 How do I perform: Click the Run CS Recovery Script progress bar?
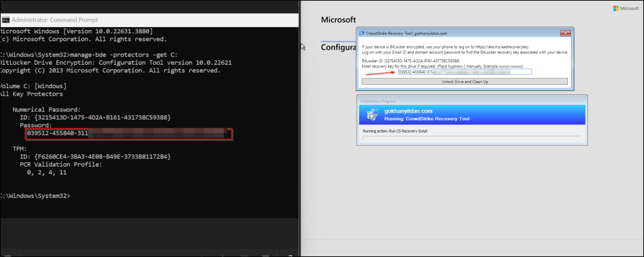pos(472,138)
